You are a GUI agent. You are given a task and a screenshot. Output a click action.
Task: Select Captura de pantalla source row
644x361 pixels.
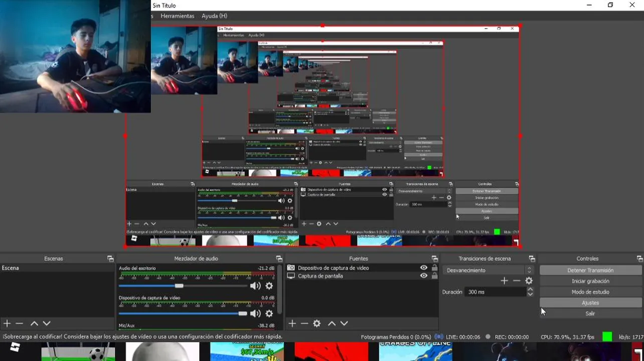click(x=362, y=276)
